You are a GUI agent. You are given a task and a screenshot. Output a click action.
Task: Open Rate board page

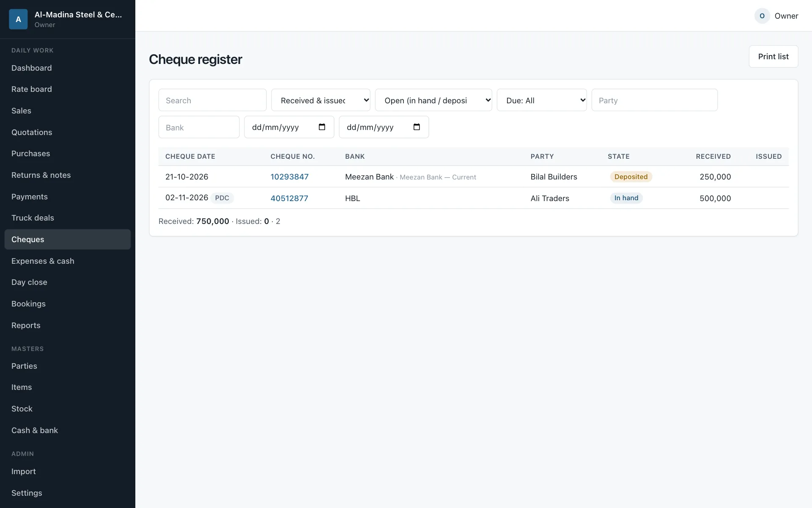point(68,89)
